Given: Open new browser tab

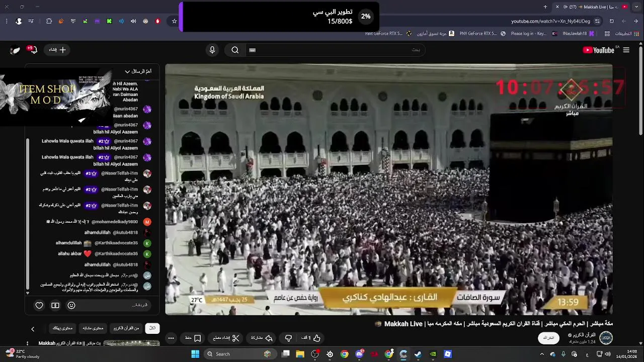Looking at the screenshot, I should click(545, 7).
